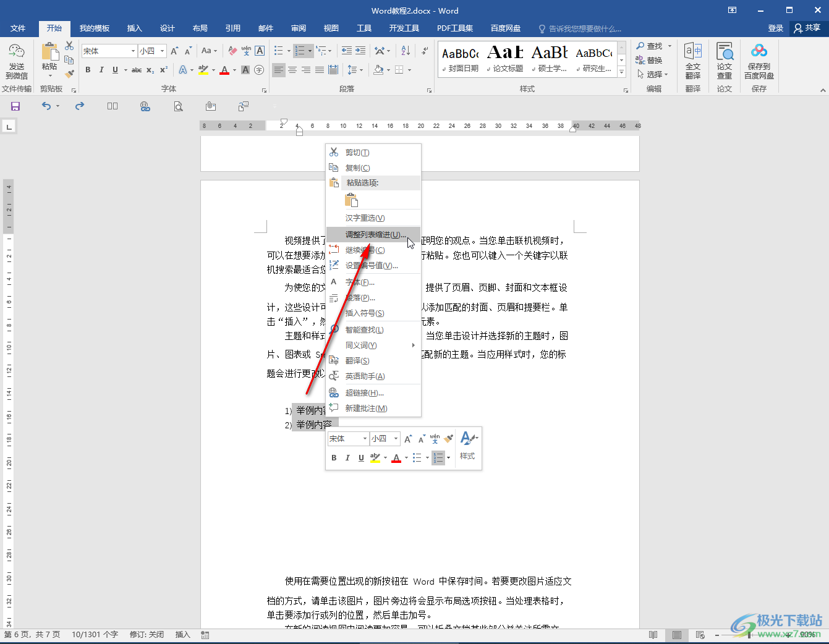Click the Copy icon in clipboard group
This screenshot has height=644, width=829.
click(69, 60)
